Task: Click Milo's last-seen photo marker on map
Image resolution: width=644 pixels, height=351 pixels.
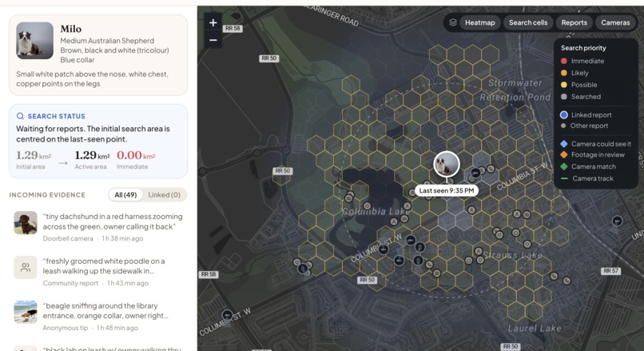Action: tap(447, 164)
